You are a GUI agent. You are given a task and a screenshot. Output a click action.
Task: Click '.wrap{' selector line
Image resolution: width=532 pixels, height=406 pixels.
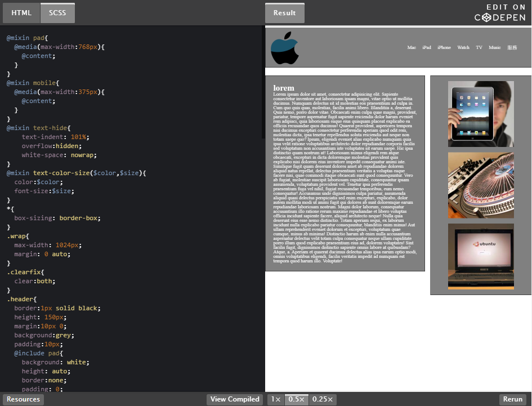point(18,237)
